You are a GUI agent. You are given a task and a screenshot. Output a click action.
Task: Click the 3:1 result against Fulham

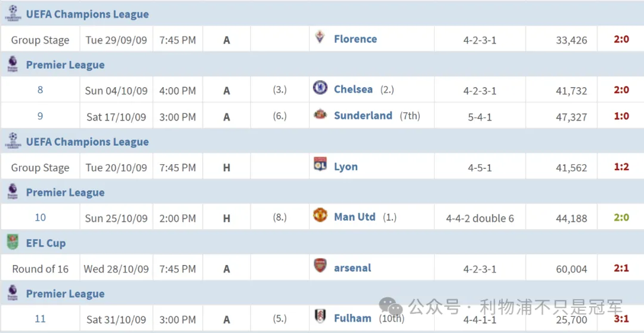(x=621, y=319)
